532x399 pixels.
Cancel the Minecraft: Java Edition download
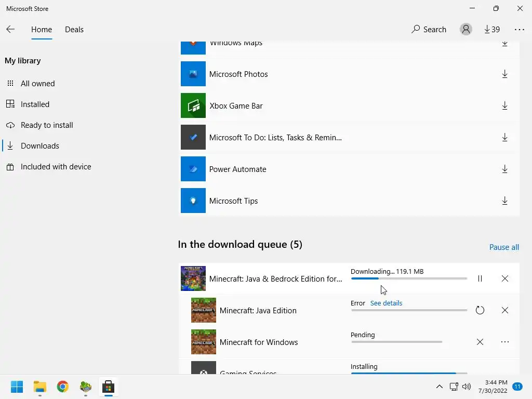[x=504, y=310]
